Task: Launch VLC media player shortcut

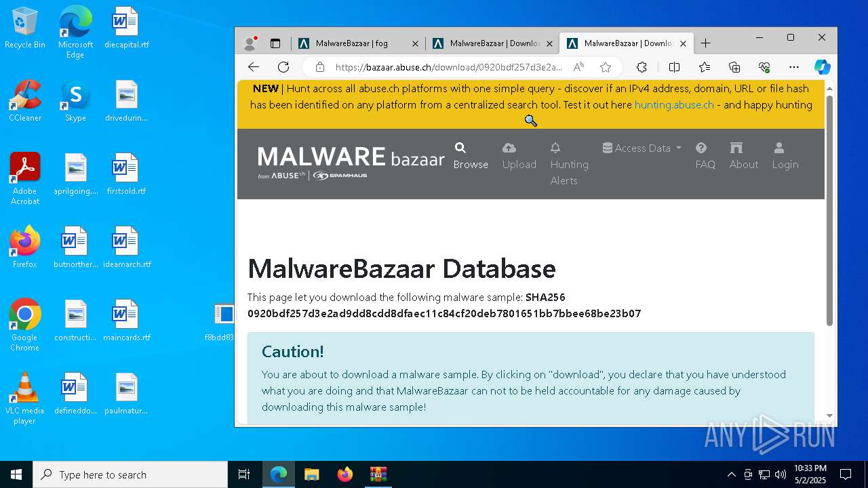Action: coord(25,399)
